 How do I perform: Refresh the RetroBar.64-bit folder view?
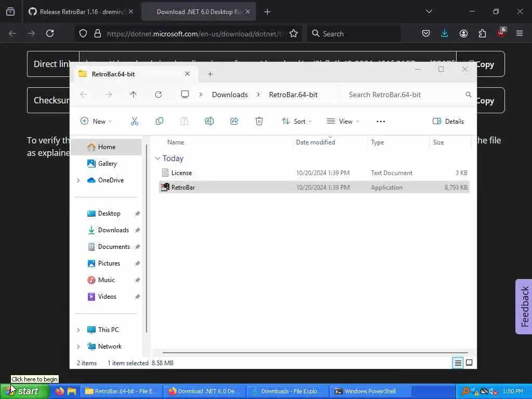click(x=158, y=95)
